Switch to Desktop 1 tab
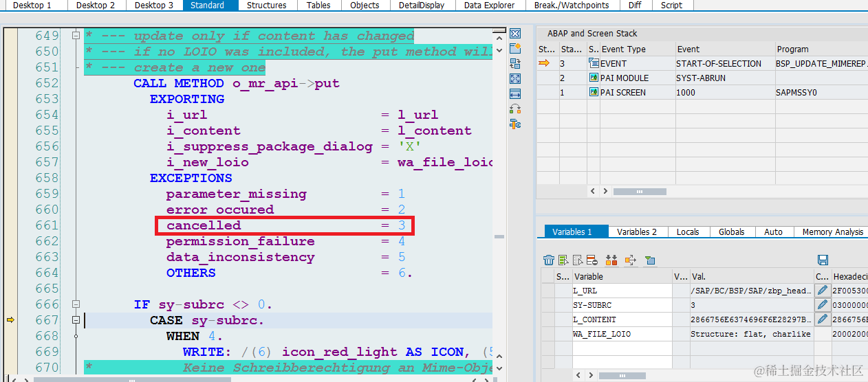Screen dimensions: 868x382 point(32,5)
